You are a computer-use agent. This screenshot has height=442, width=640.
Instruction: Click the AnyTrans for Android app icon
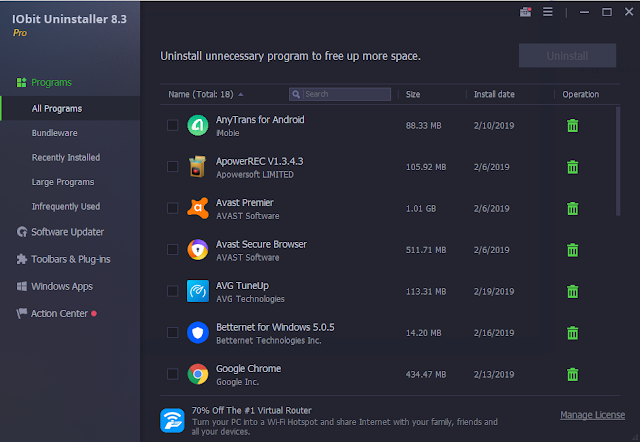pyautogui.click(x=198, y=125)
